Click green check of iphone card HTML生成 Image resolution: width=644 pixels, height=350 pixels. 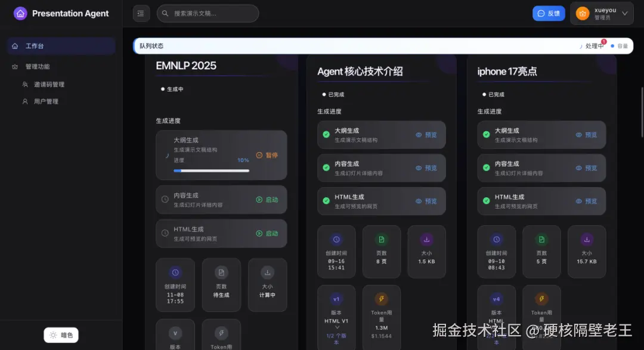(x=487, y=201)
